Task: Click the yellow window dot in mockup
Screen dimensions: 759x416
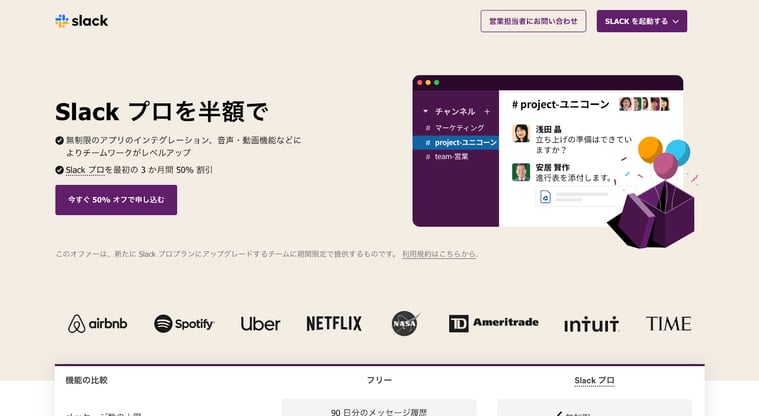Action: (x=428, y=83)
